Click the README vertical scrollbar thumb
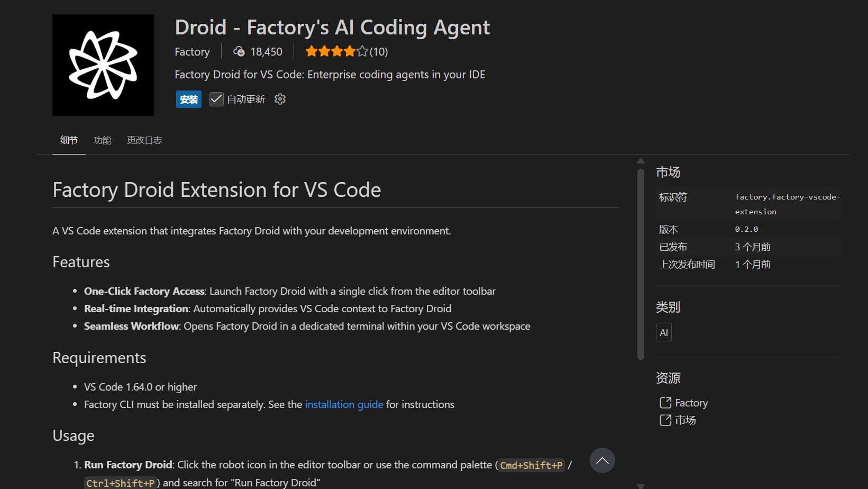 click(x=641, y=264)
